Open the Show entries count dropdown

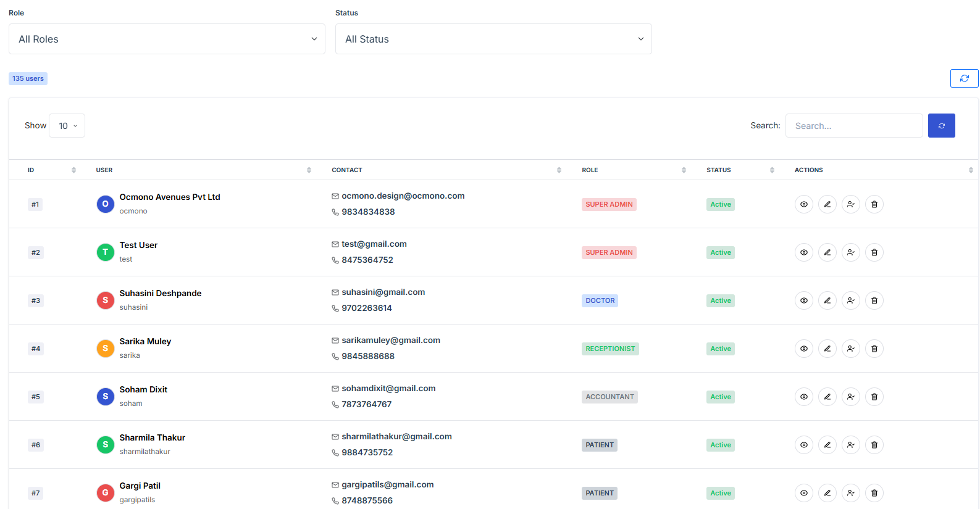point(67,126)
